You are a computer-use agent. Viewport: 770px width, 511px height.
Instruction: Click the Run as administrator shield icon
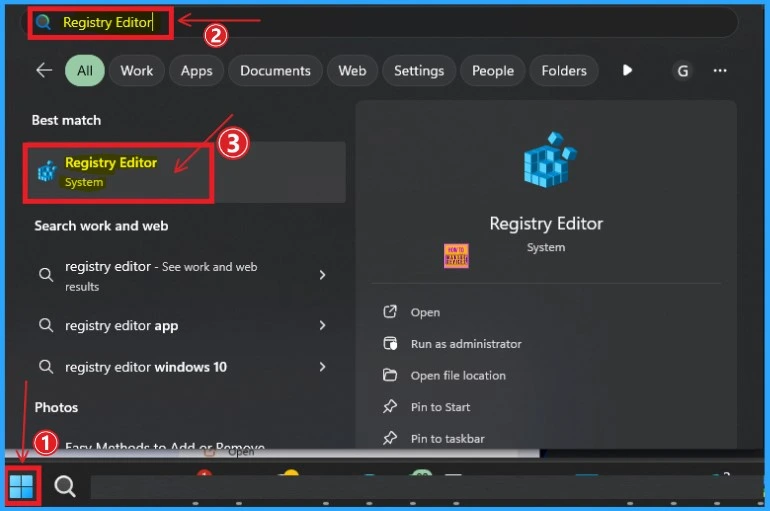(390, 343)
